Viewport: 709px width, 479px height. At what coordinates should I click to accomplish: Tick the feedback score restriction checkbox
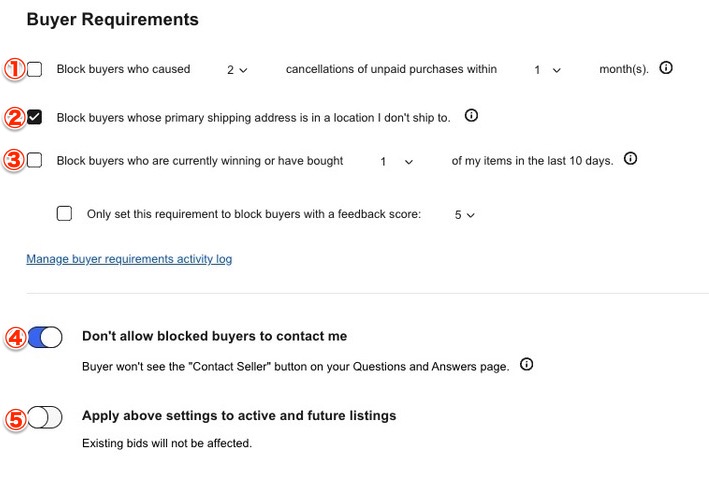pyautogui.click(x=65, y=213)
